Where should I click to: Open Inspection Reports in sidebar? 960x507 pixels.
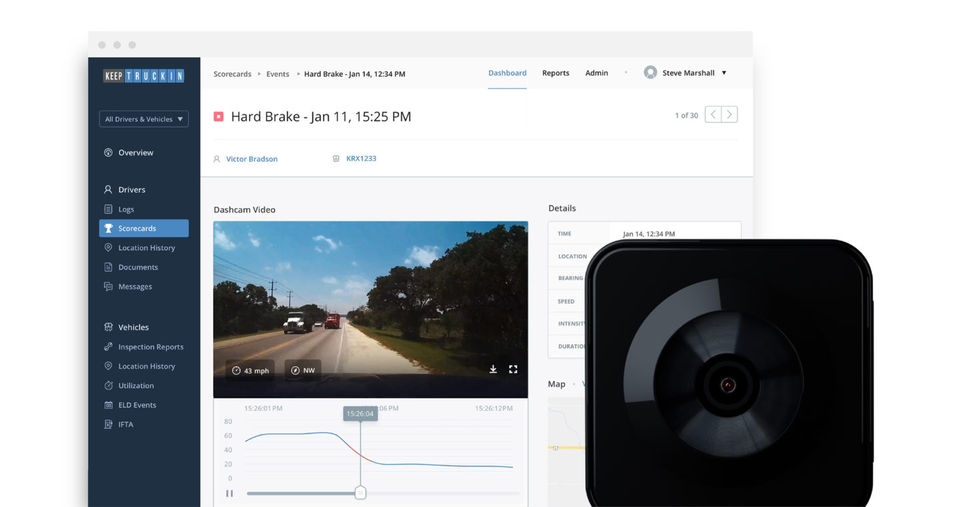[151, 347]
